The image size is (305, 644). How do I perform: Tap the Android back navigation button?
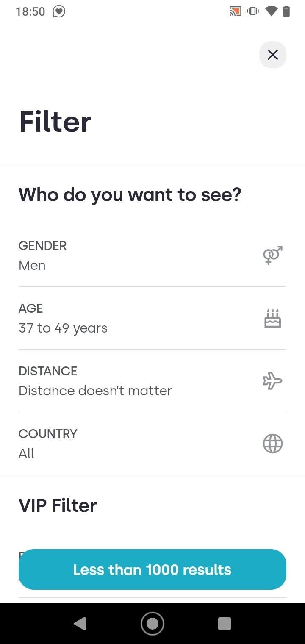click(x=80, y=624)
